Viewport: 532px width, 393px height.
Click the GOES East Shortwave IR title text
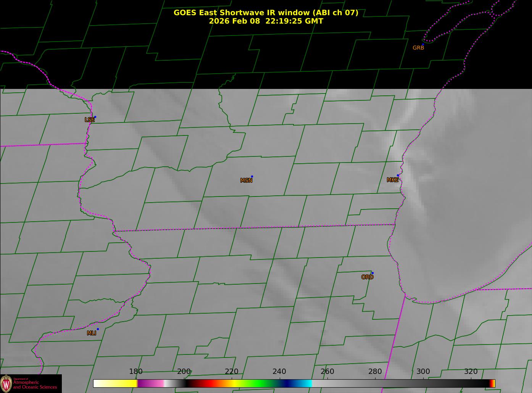coord(266,13)
